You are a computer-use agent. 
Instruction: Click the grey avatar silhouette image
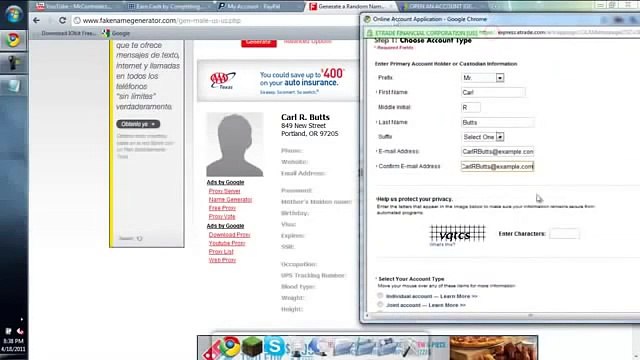pyautogui.click(x=235, y=144)
